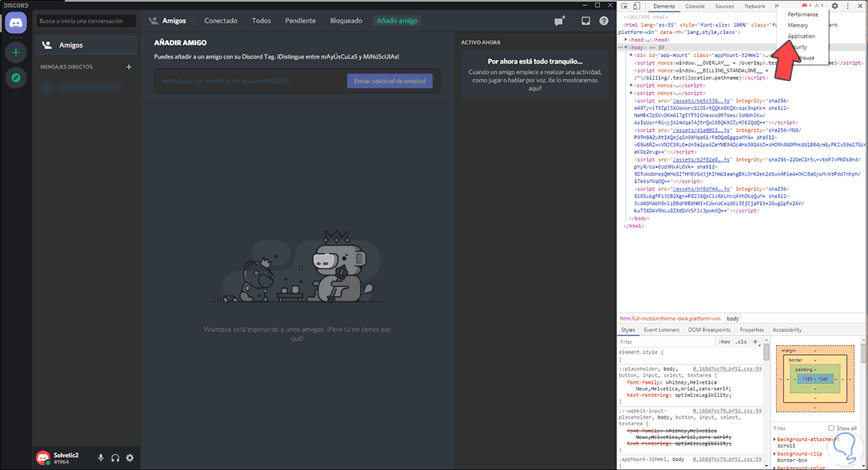The width and height of the screenshot is (868, 470).
Task: Open the first 0.168d7cc79…bf51.css:59 link
Action: (x=727, y=369)
